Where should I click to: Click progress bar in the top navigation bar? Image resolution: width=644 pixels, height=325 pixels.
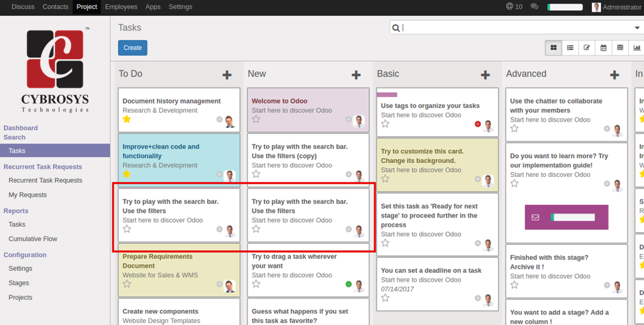coord(565,7)
